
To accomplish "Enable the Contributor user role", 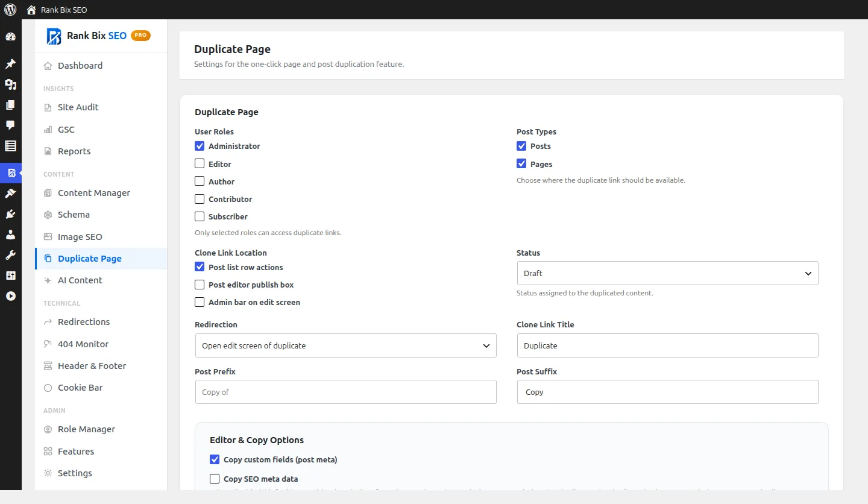I will pyautogui.click(x=200, y=198).
